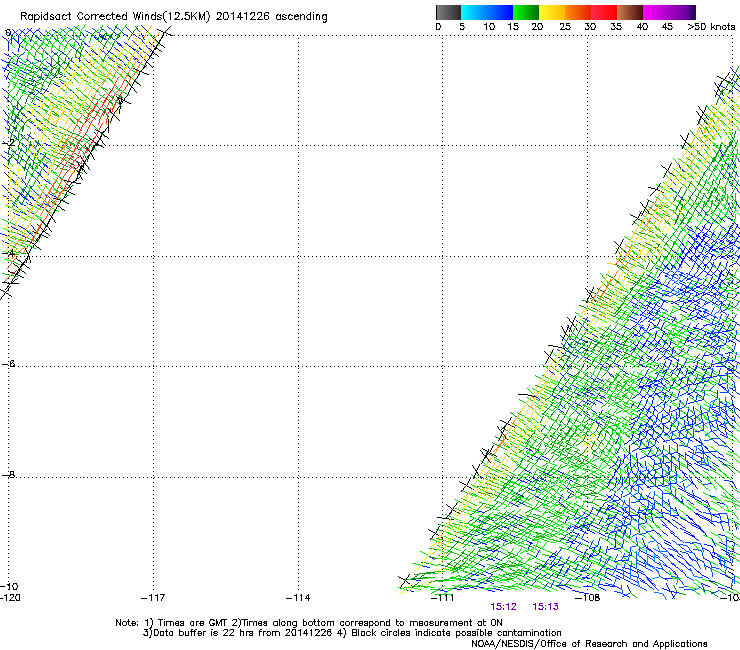This screenshot has width=740, height=650.
Task: Click the NOAA/NESDIS credit line
Action: tap(589, 644)
